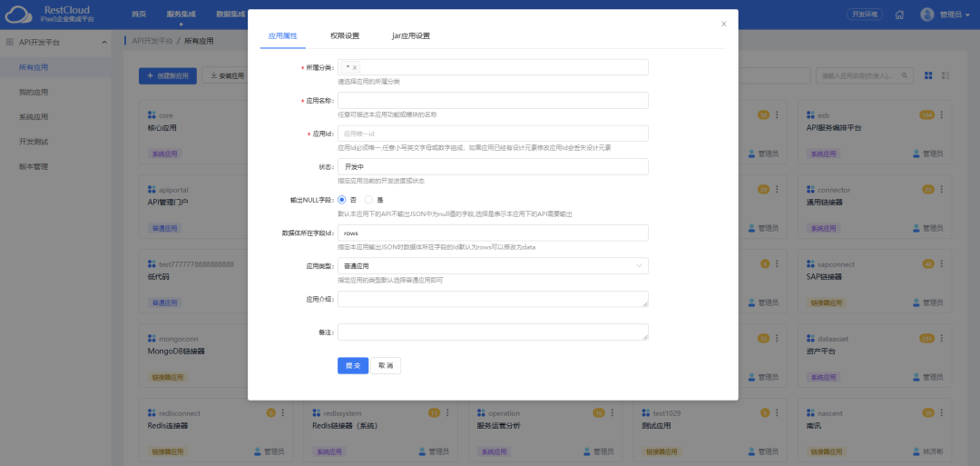This screenshot has width=980, height=466.
Task: Remove the selected category tag
Action: click(x=355, y=68)
